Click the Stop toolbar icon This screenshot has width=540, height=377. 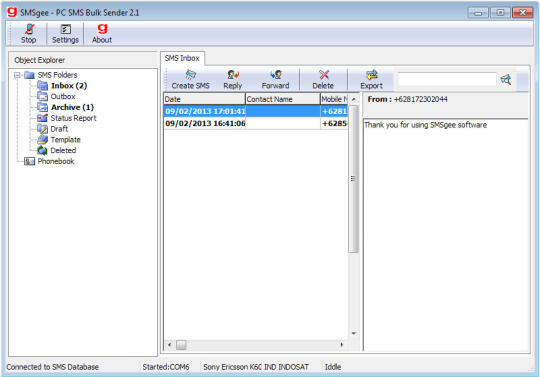coord(29,29)
